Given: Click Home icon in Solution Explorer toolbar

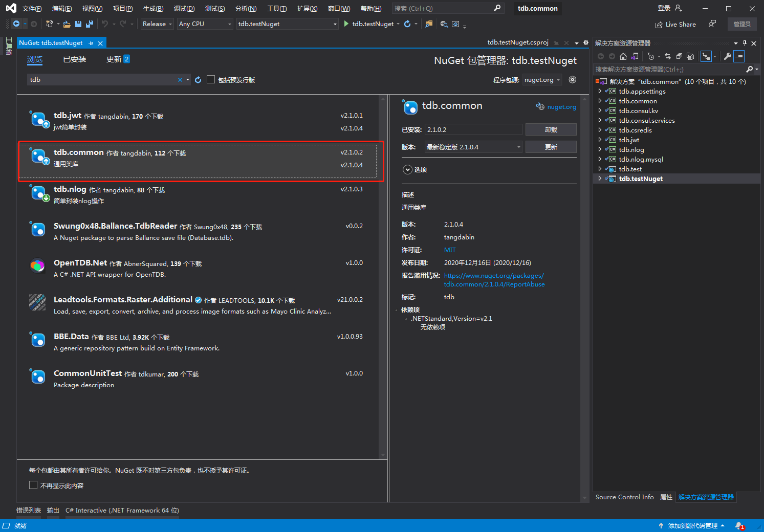Looking at the screenshot, I should point(623,56).
